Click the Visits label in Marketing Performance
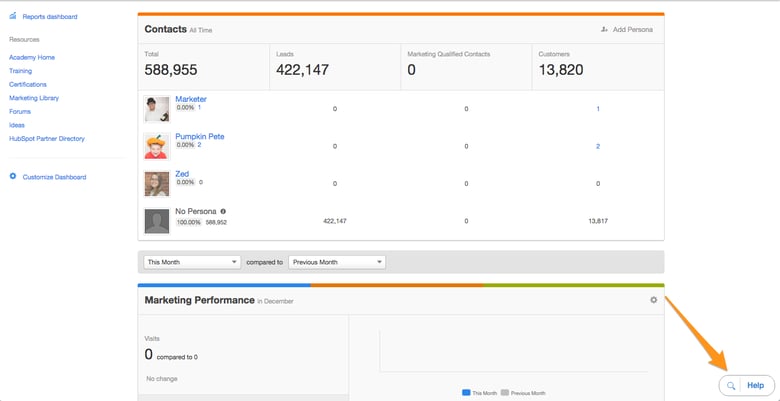 152,339
